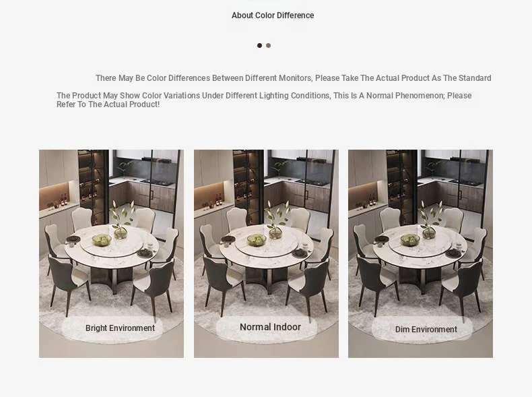The image size is (532, 397).
Task: Click the Bright Environment label
Action: tap(120, 328)
